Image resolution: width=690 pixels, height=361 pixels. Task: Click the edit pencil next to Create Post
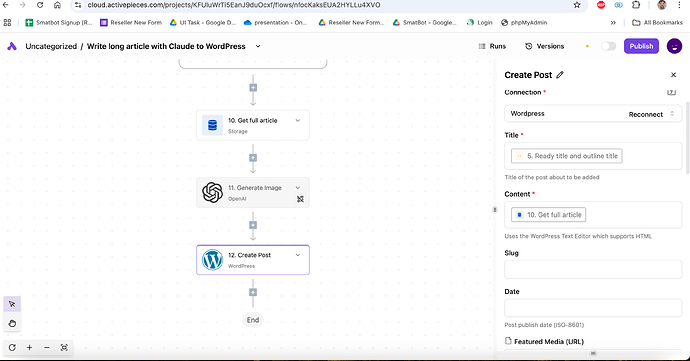(x=560, y=75)
